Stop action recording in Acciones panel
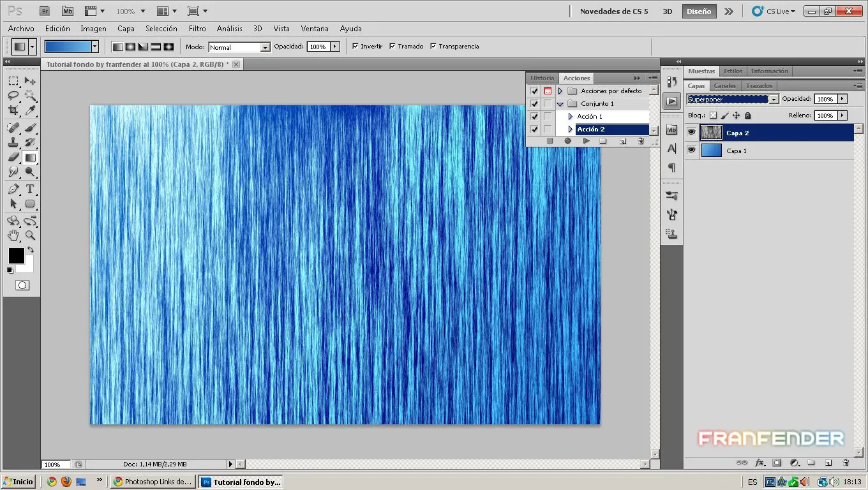This screenshot has width=868, height=490. point(550,141)
